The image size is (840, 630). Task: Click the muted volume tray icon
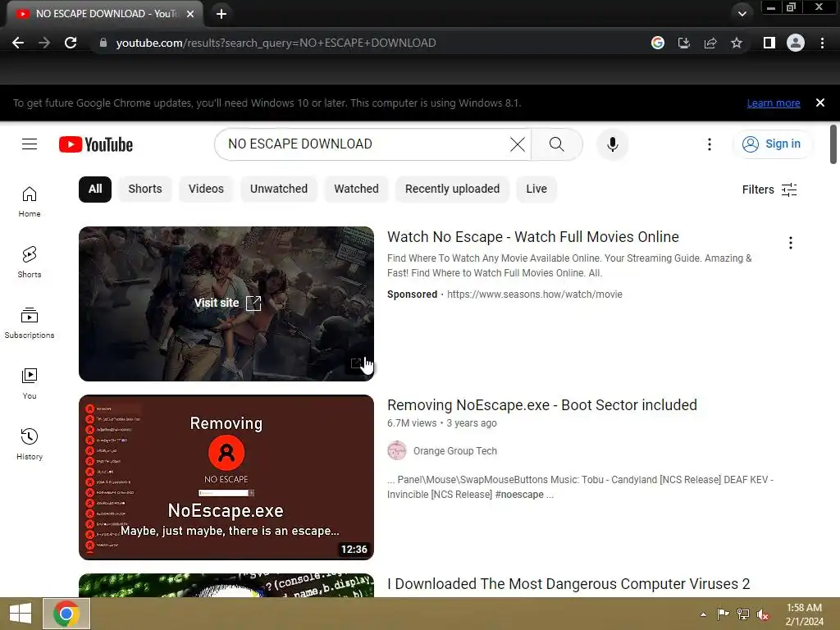[763, 614]
